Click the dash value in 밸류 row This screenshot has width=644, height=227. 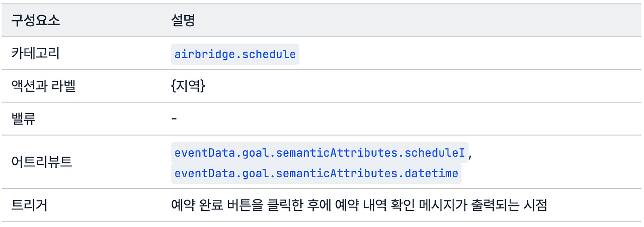pos(174,119)
